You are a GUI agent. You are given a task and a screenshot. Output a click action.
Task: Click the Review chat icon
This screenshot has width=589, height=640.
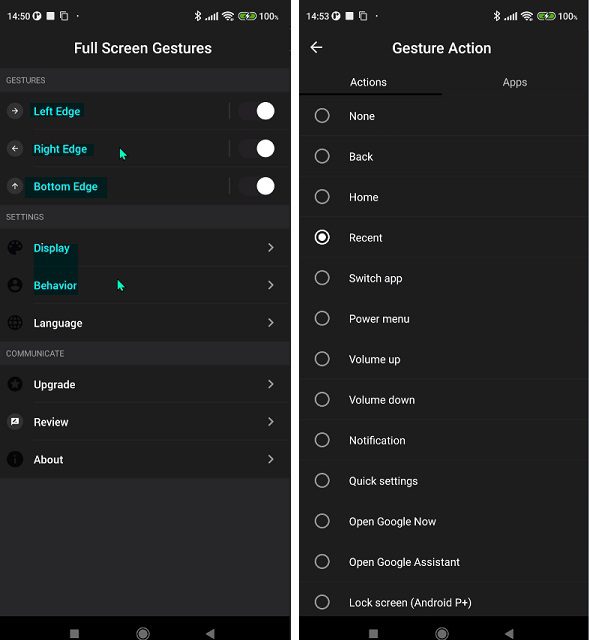click(x=15, y=422)
